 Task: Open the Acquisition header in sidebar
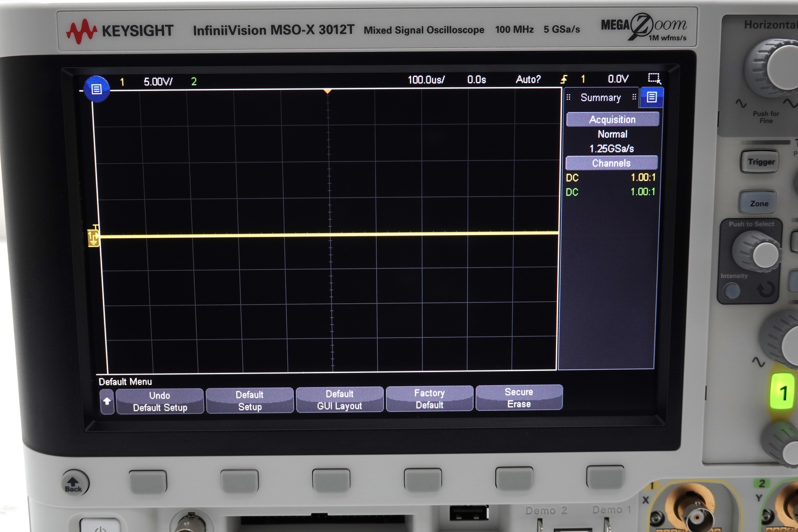(612, 119)
